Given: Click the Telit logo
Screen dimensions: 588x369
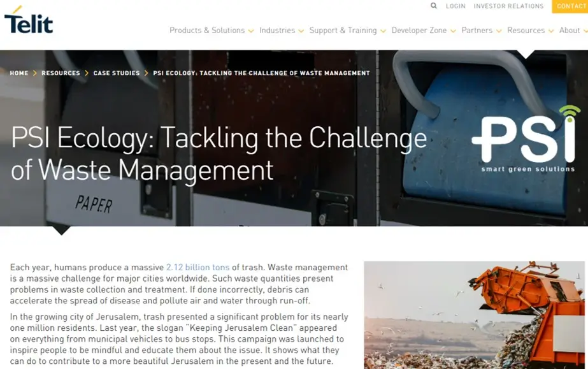Looking at the screenshot, I should click(x=29, y=20).
